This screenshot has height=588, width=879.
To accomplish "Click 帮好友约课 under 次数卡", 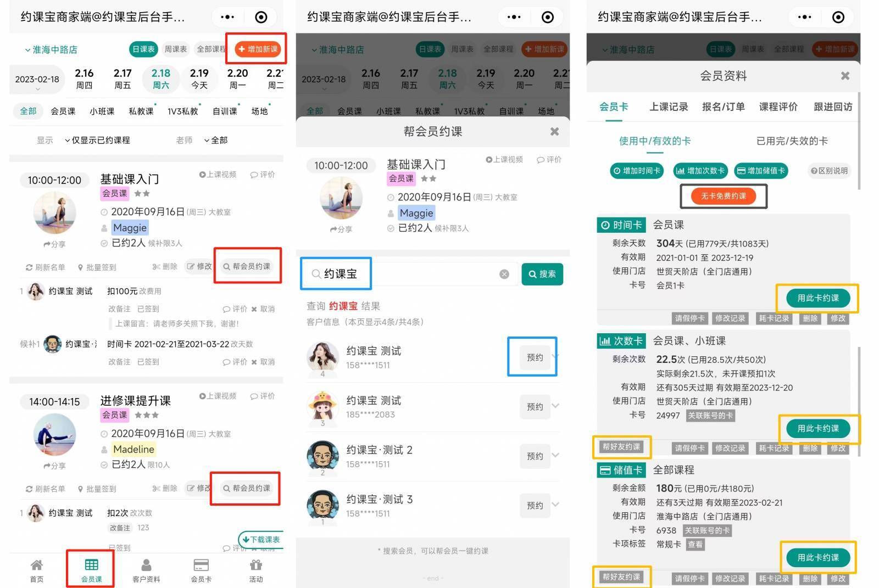I will click(621, 447).
